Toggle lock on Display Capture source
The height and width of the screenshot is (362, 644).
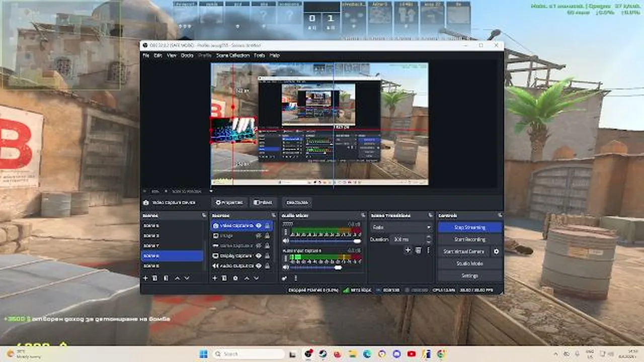pyautogui.click(x=267, y=256)
